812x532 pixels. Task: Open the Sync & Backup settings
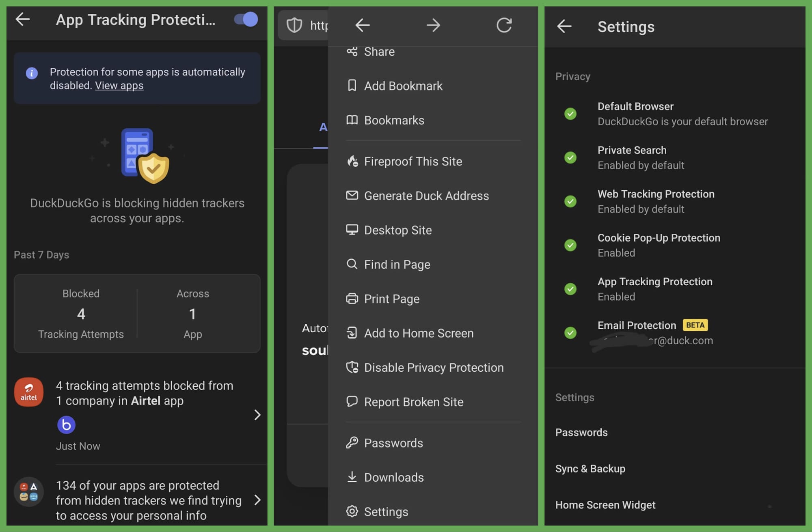tap(590, 468)
